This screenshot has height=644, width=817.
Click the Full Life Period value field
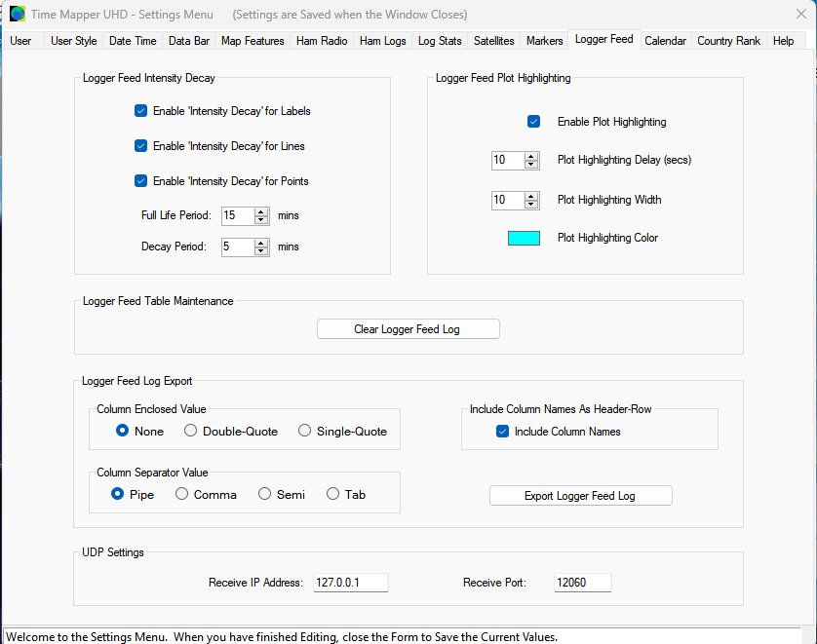point(238,215)
